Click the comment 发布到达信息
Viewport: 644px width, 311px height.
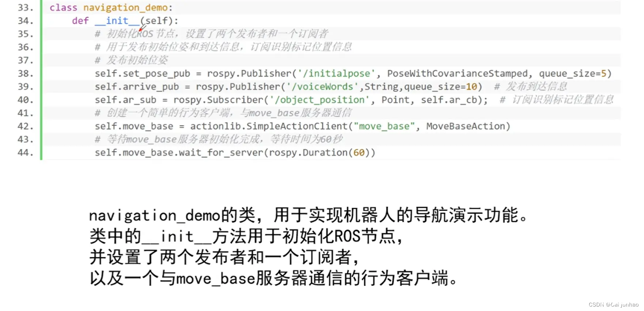(x=530, y=87)
